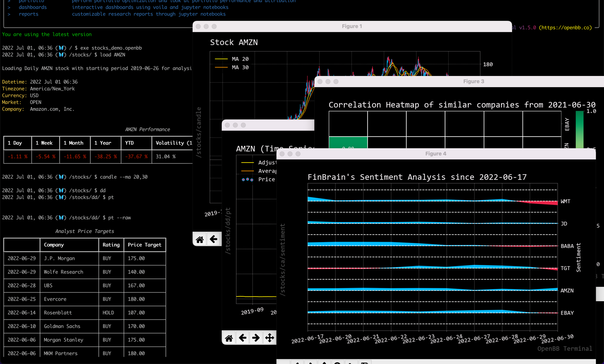Viewport: 604px width, 364px height.
Task: Click the 'candle --ma 20,30' command text
Action: tap(124, 177)
